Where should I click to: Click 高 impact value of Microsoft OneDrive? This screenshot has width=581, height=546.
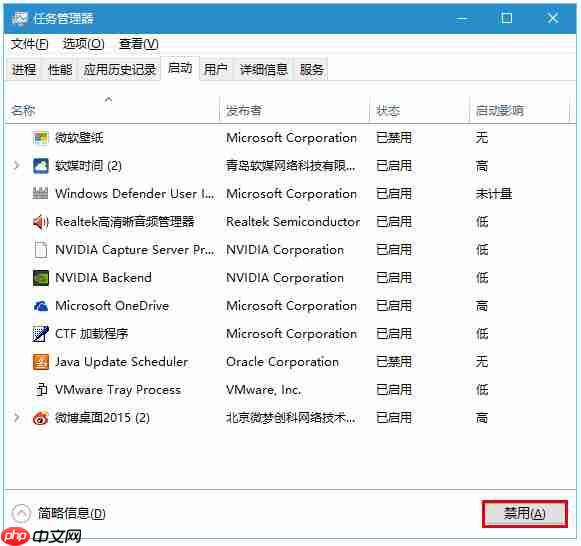482,306
